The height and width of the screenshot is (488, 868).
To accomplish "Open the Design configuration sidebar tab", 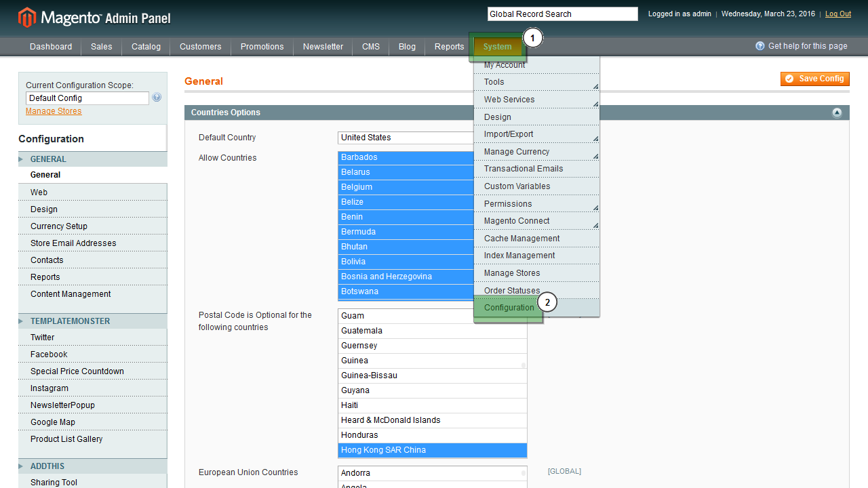I will [93, 209].
